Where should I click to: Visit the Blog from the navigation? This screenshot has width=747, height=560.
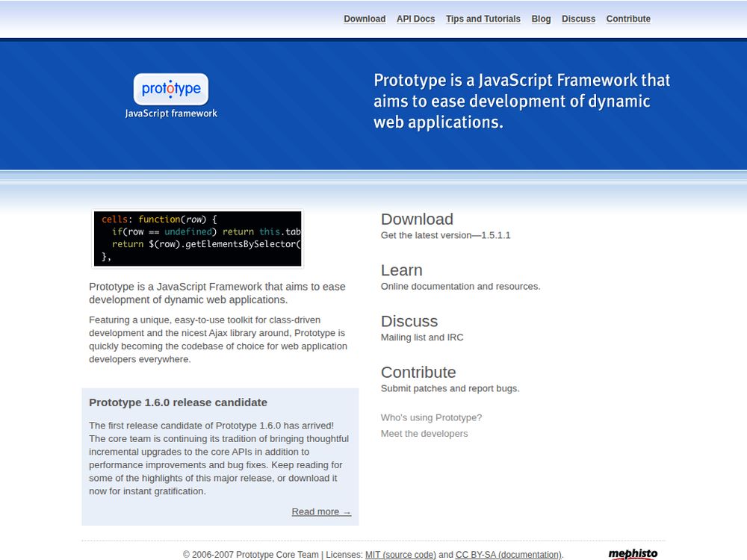tap(541, 19)
